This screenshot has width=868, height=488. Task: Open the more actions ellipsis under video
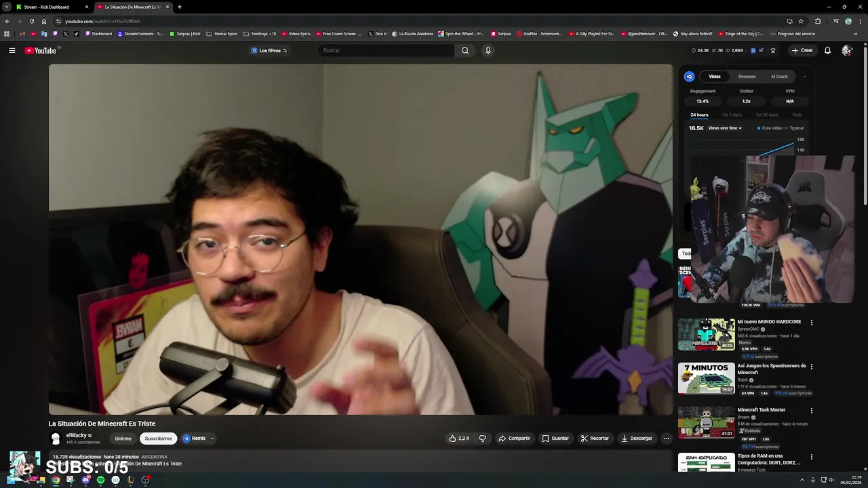tap(666, 439)
